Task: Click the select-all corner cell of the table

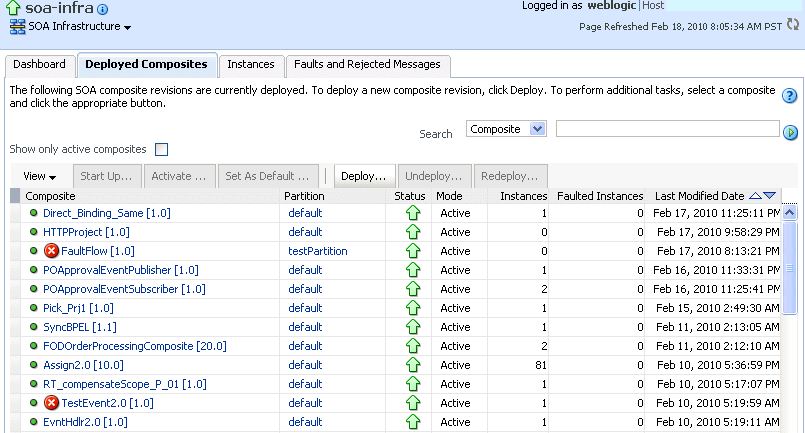Action: pos(15,196)
